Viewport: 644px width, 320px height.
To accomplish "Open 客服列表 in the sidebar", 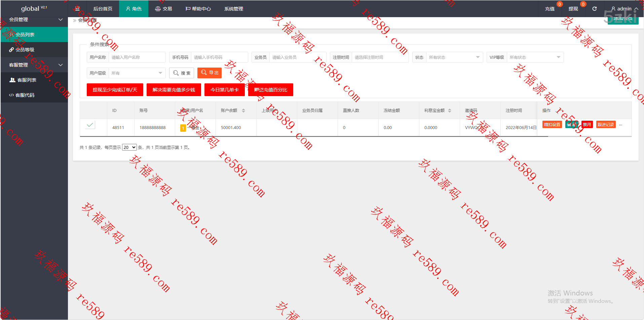I will tap(27, 80).
